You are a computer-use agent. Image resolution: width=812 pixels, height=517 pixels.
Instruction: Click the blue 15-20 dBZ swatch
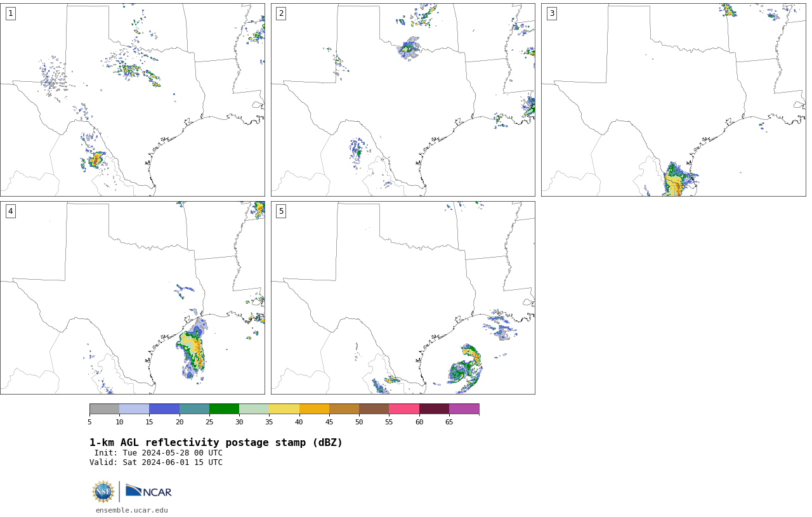pos(164,409)
